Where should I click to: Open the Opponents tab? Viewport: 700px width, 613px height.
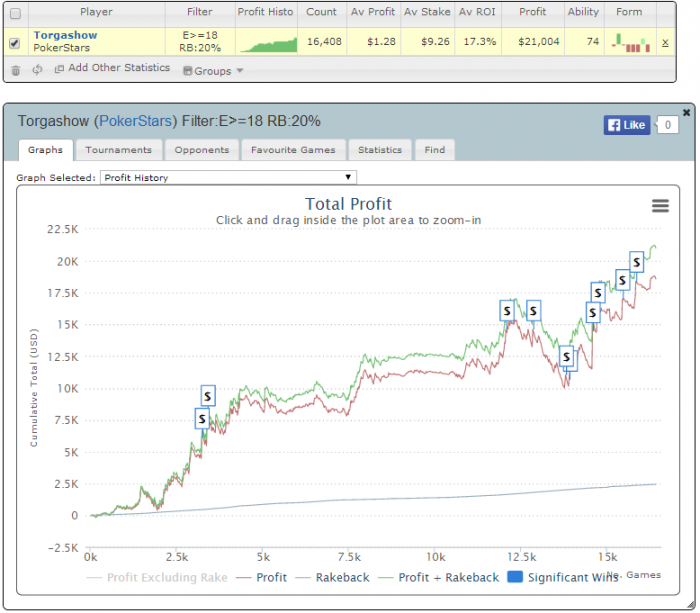click(x=201, y=150)
